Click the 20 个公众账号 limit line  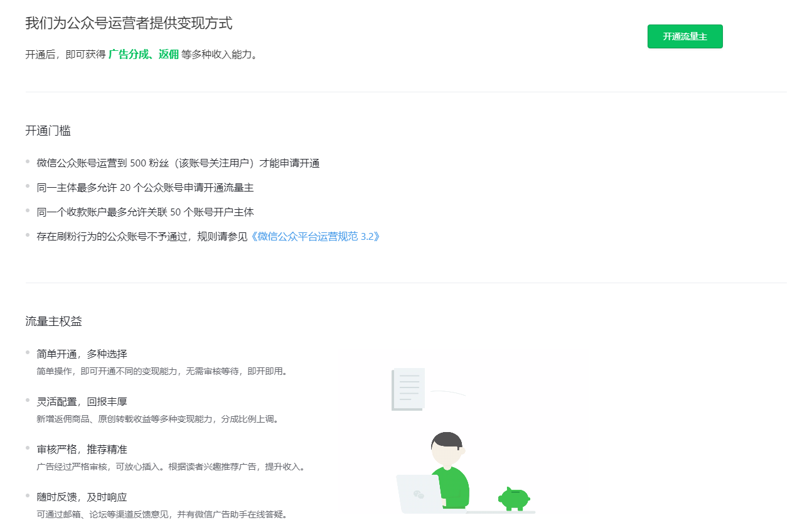pyautogui.click(x=145, y=188)
